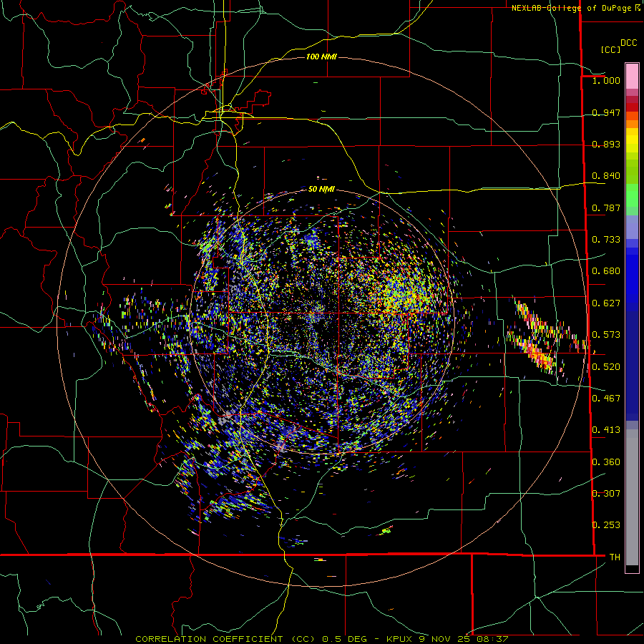Select the DCC product label
This screenshot has width=644, height=644.
click(x=628, y=43)
